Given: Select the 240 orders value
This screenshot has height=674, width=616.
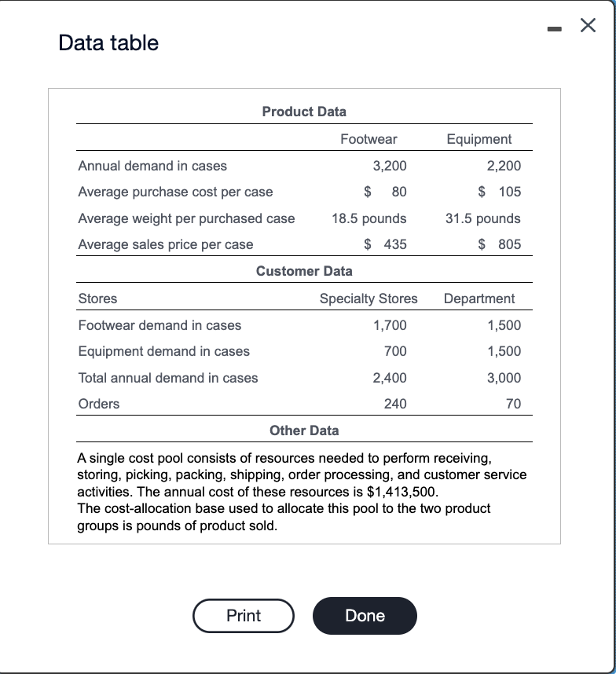Looking at the screenshot, I should point(396,404).
